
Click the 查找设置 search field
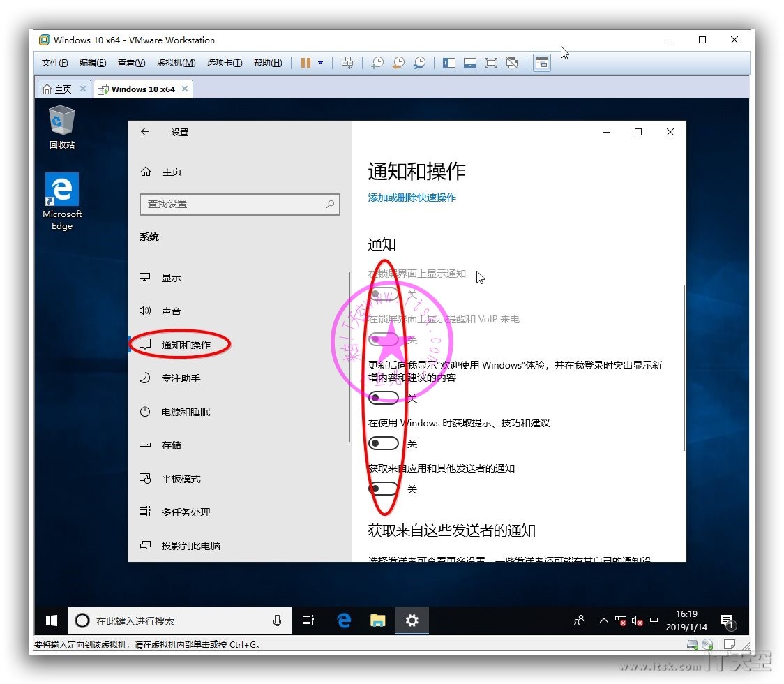[240, 204]
